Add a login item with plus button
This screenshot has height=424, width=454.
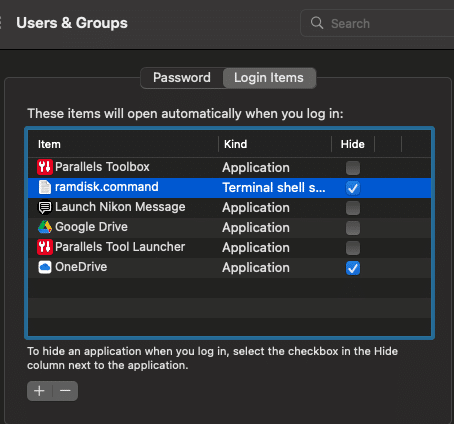click(x=39, y=391)
